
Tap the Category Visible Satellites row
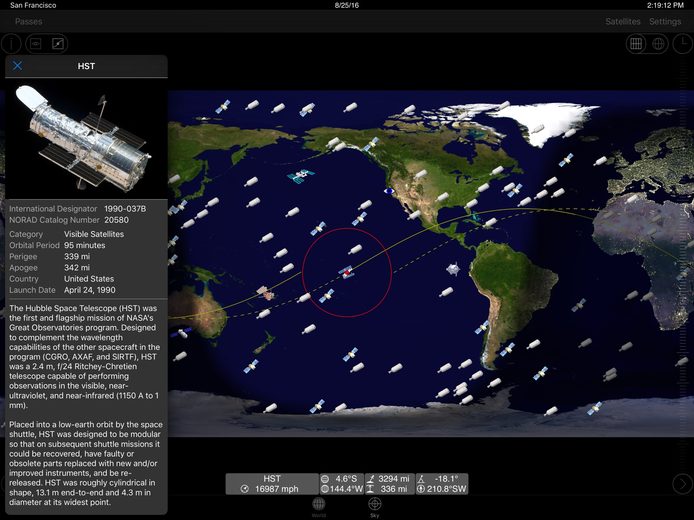[x=66, y=234]
